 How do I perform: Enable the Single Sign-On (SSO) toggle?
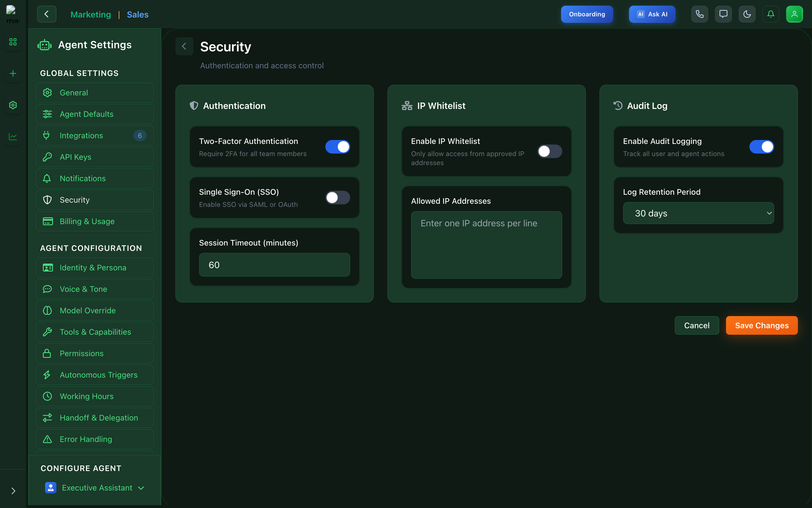coord(337,198)
